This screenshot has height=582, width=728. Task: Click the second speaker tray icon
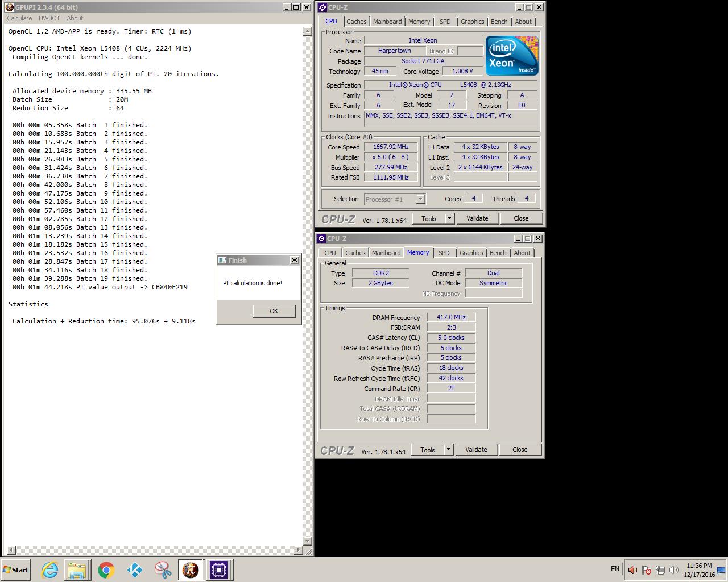coord(674,569)
